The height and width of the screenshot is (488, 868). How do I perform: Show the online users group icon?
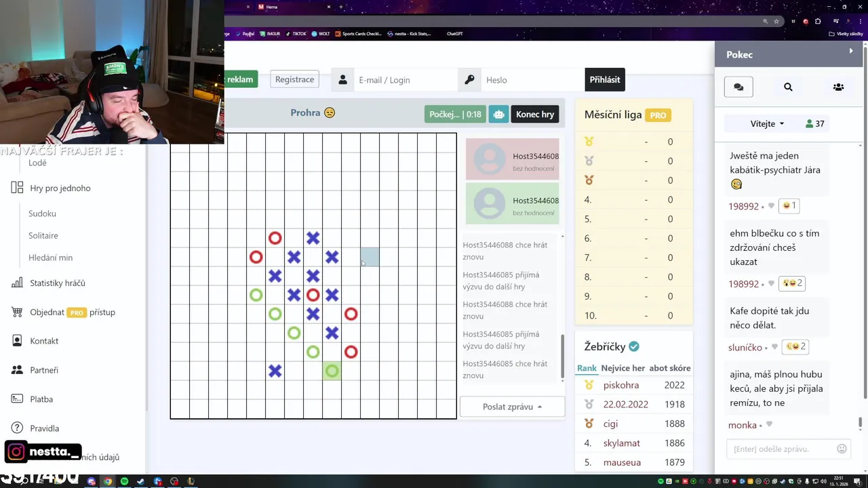[x=838, y=87]
